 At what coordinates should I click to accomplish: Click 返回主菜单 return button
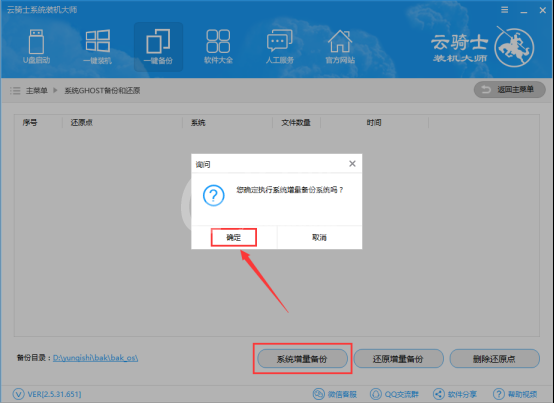(x=509, y=90)
